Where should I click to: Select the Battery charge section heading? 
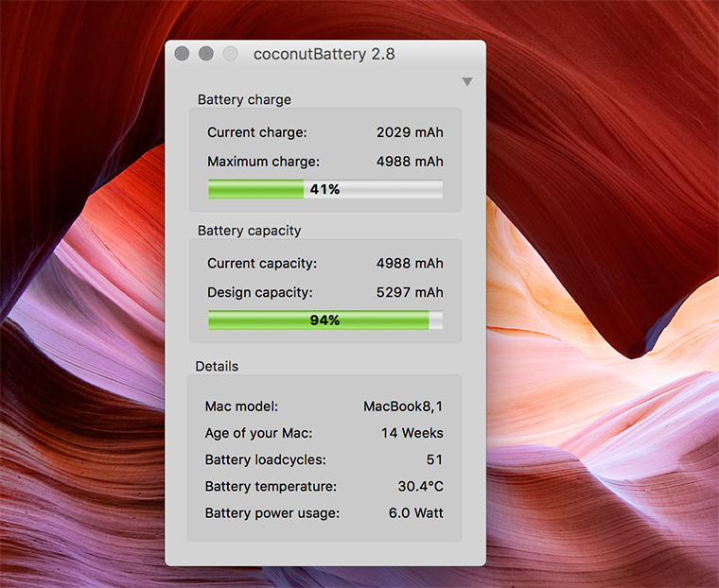(244, 99)
